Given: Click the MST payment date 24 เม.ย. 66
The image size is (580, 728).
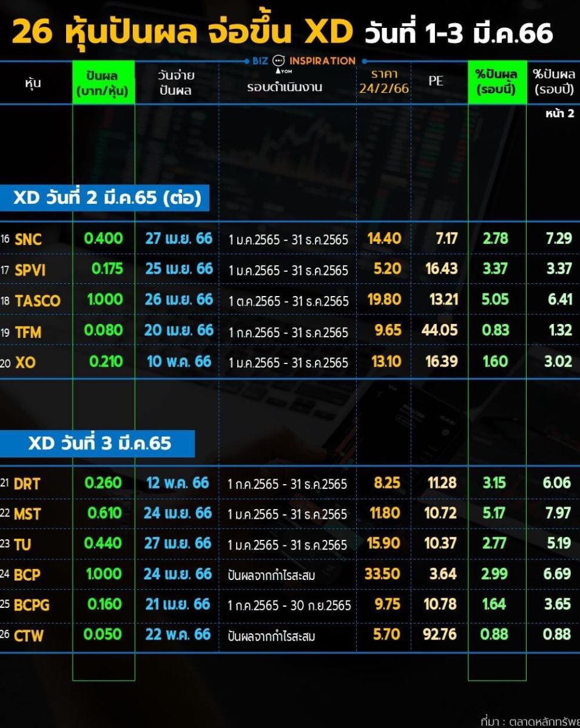Looking at the screenshot, I should tap(178, 513).
